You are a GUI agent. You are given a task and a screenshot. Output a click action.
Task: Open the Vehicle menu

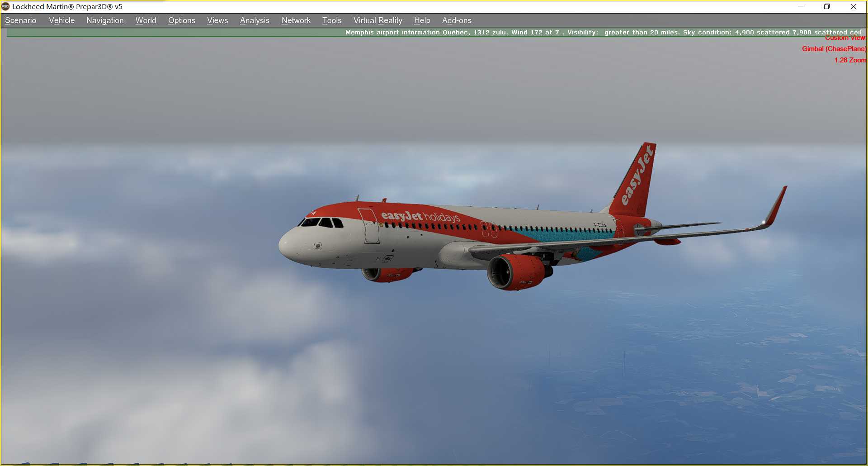pyautogui.click(x=61, y=20)
